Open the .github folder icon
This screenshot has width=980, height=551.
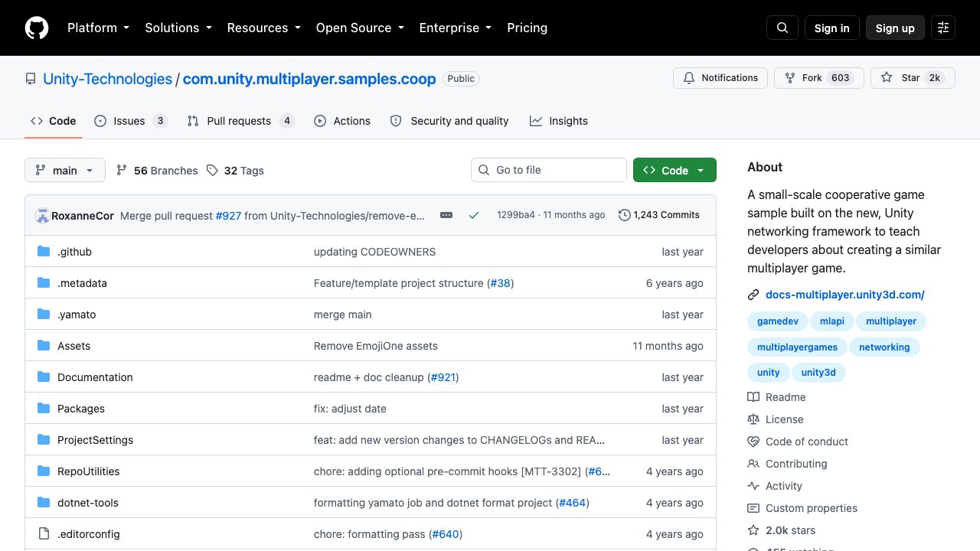44,252
